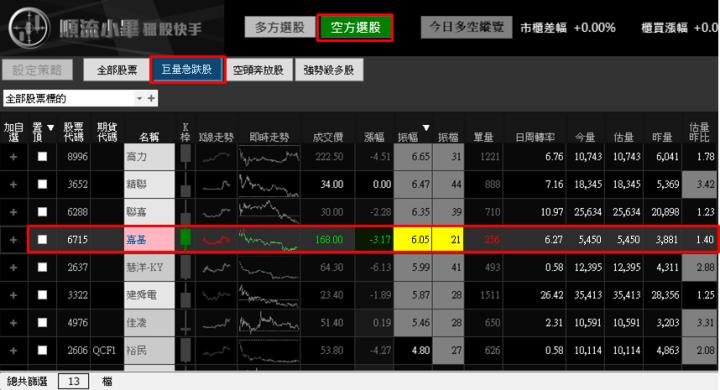Pin stock 3322 with its checkbox
Viewport: 720px width, 390px height.
(x=42, y=295)
